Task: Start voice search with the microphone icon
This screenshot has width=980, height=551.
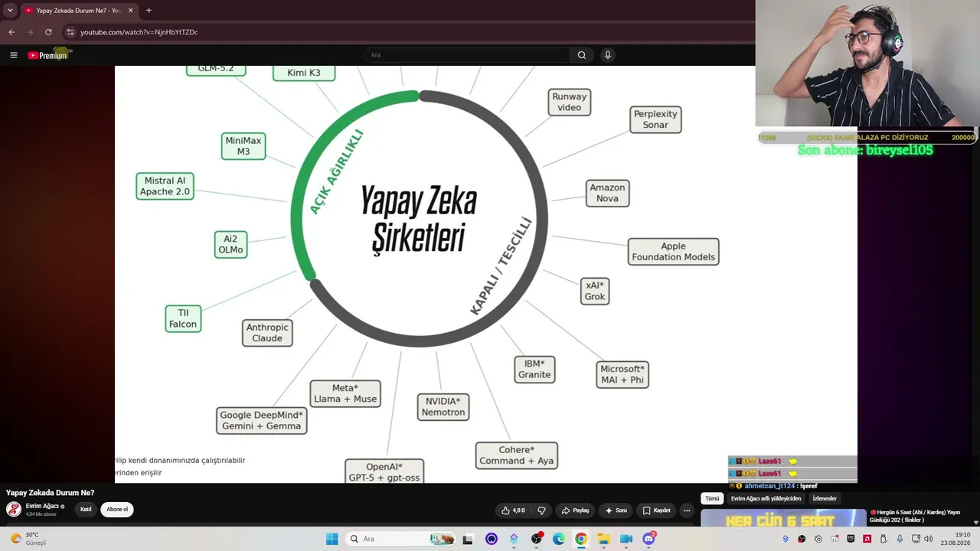Action: [608, 55]
